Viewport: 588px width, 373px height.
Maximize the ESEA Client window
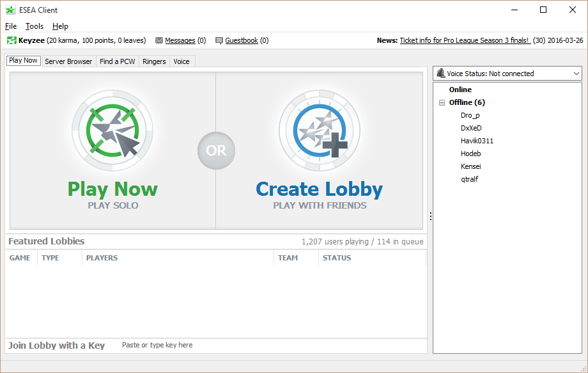[543, 10]
